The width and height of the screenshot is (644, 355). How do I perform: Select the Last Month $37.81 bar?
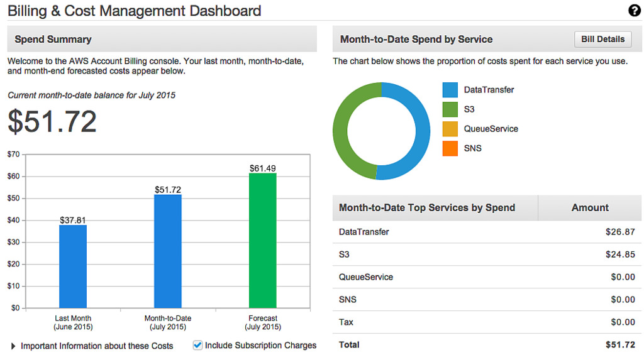[x=73, y=266]
